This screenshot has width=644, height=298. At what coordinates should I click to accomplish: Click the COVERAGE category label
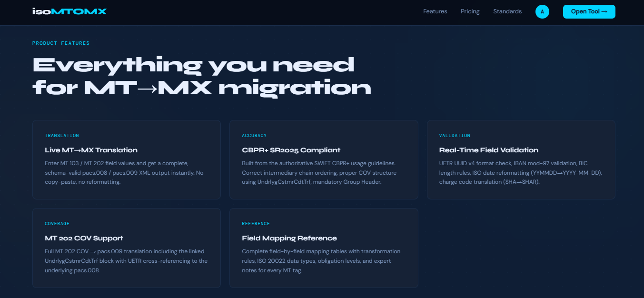click(57, 224)
